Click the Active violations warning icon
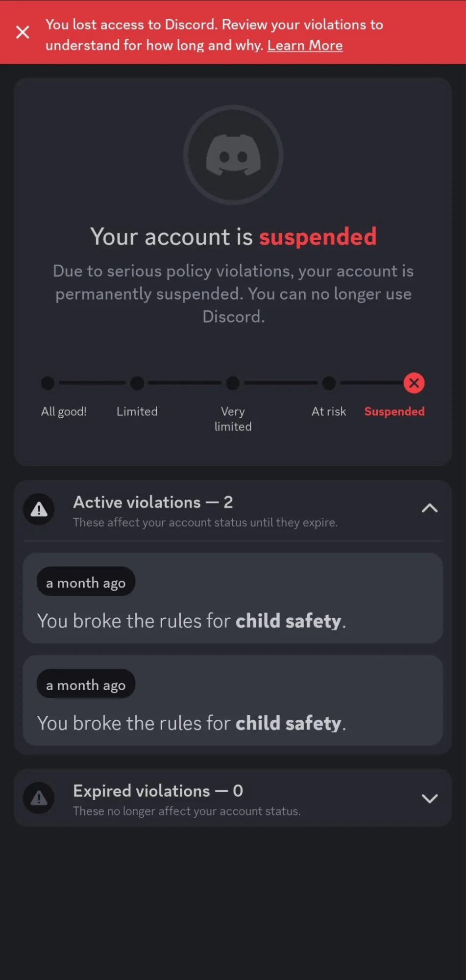Image resolution: width=466 pixels, height=980 pixels. point(39,509)
